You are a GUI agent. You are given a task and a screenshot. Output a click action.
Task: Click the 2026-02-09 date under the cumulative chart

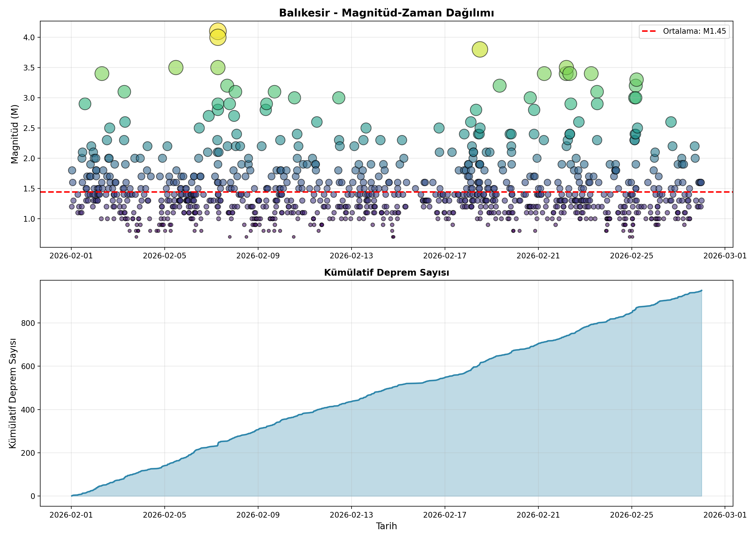point(258,515)
